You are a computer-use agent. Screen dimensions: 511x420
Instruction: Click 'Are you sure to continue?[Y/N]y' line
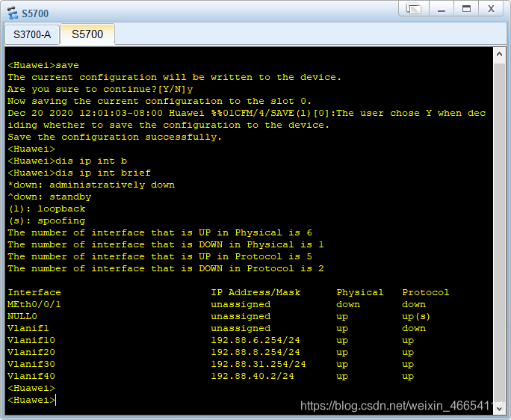100,90
